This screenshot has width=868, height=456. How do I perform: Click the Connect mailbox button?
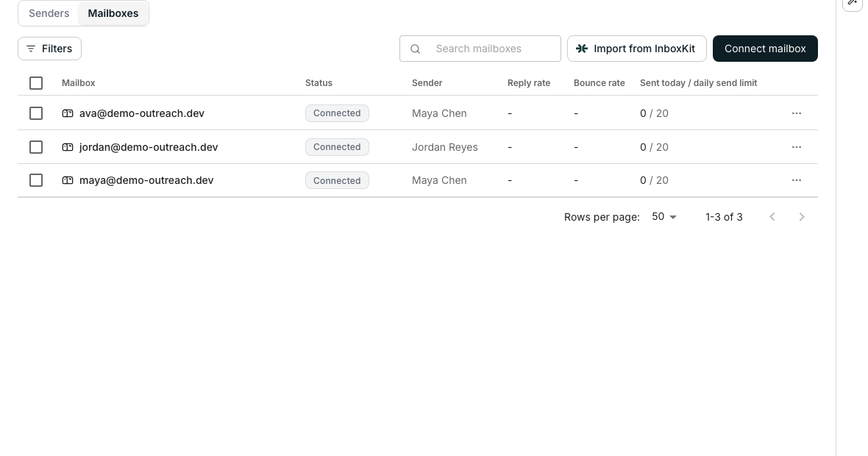(x=765, y=49)
